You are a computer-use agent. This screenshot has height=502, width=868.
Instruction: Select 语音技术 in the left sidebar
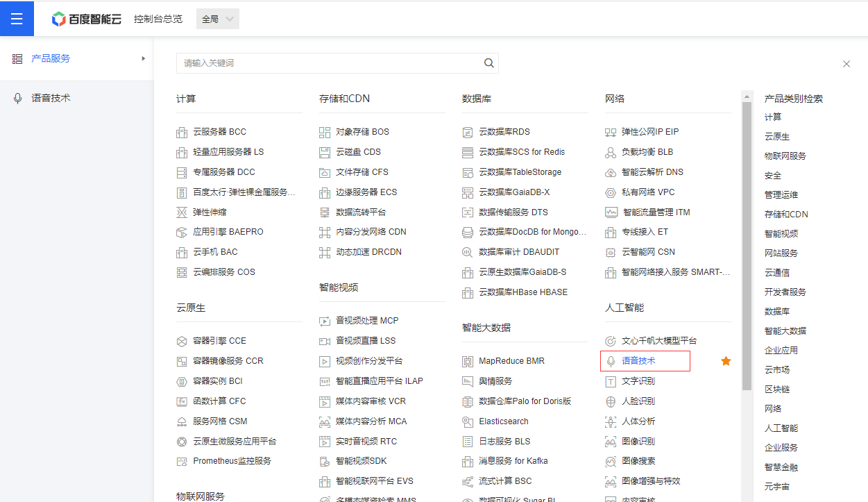(x=51, y=99)
